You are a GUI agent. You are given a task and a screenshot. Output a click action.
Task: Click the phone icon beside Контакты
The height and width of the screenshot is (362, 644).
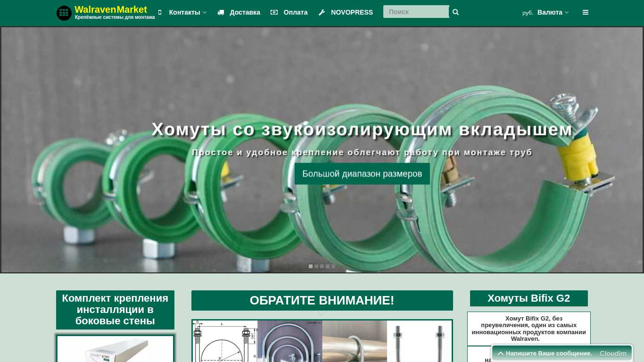click(160, 12)
